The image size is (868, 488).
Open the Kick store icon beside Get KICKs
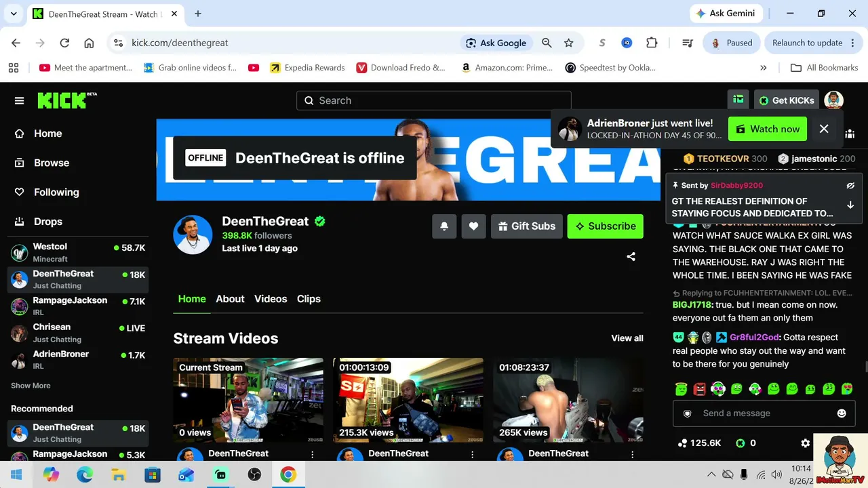tap(738, 100)
